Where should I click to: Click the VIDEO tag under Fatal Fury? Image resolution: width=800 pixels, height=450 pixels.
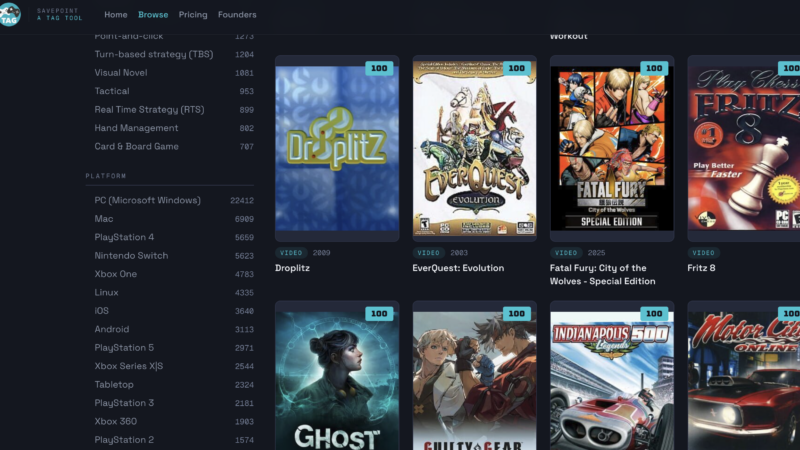566,253
